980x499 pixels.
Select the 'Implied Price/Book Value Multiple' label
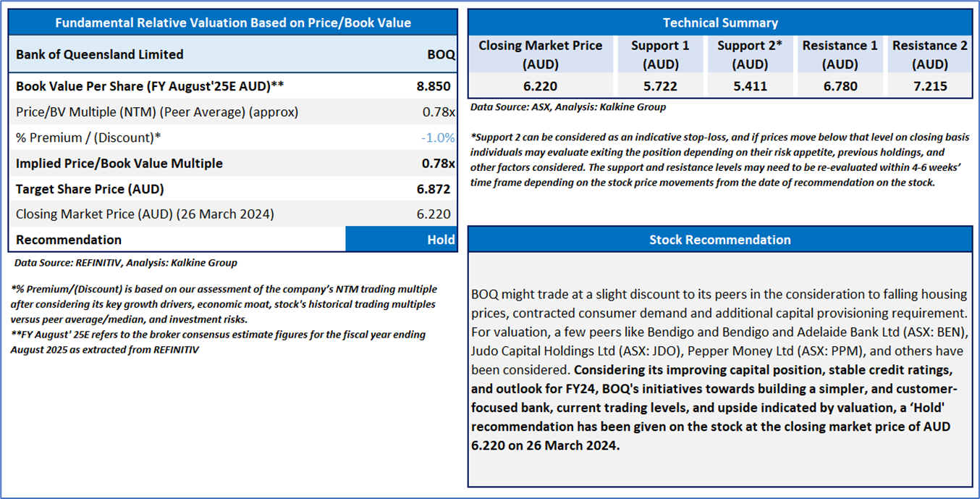pyautogui.click(x=119, y=164)
